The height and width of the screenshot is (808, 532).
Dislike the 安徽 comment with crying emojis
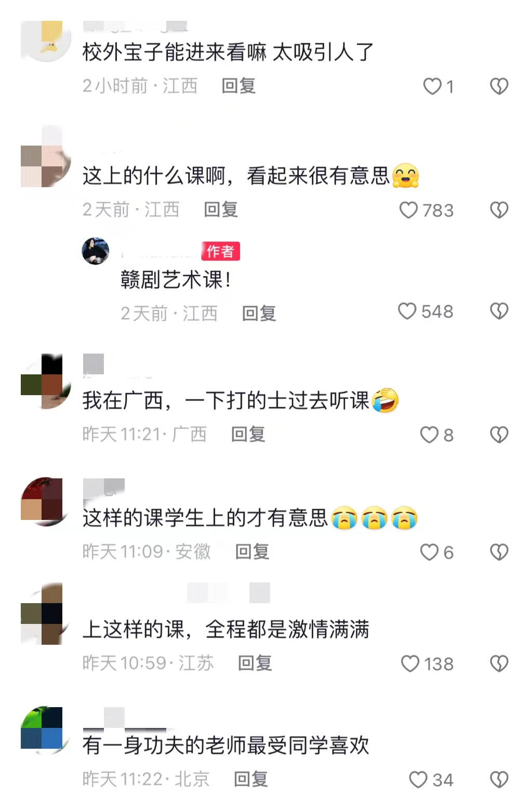[x=499, y=552]
